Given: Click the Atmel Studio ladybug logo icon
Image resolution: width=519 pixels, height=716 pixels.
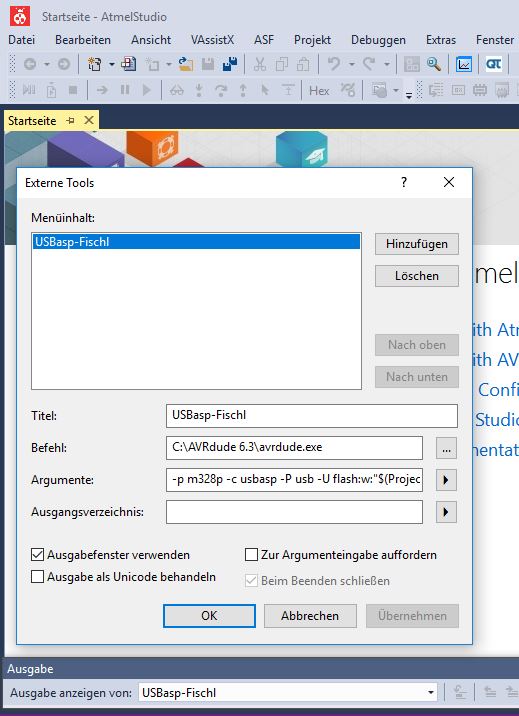Looking at the screenshot, I should tap(20, 16).
